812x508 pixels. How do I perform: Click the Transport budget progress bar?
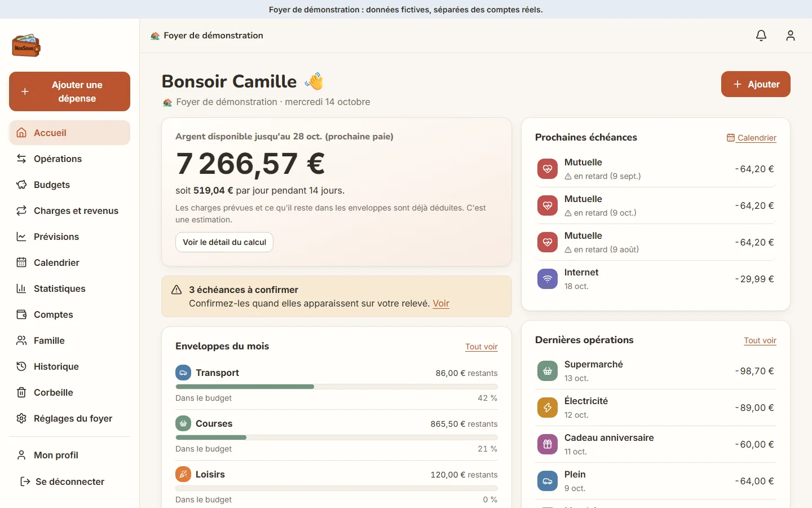pyautogui.click(x=337, y=387)
